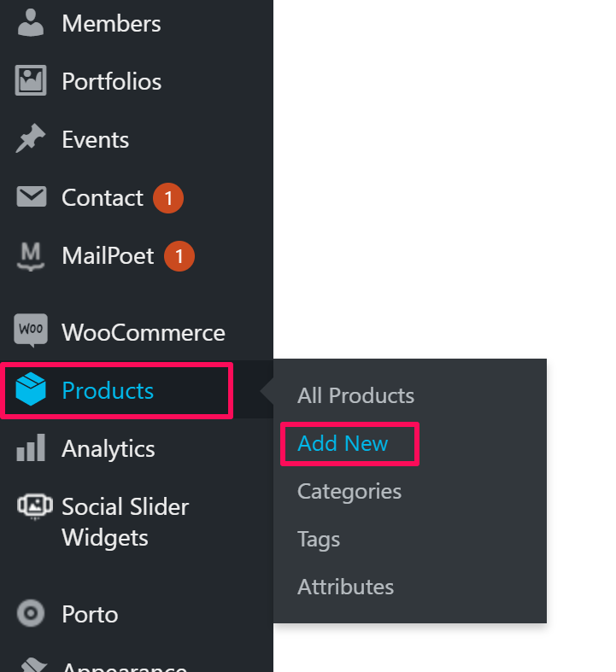Screen dimensions: 616x672
Task: Click the MailPoet M icon
Action: point(31,255)
